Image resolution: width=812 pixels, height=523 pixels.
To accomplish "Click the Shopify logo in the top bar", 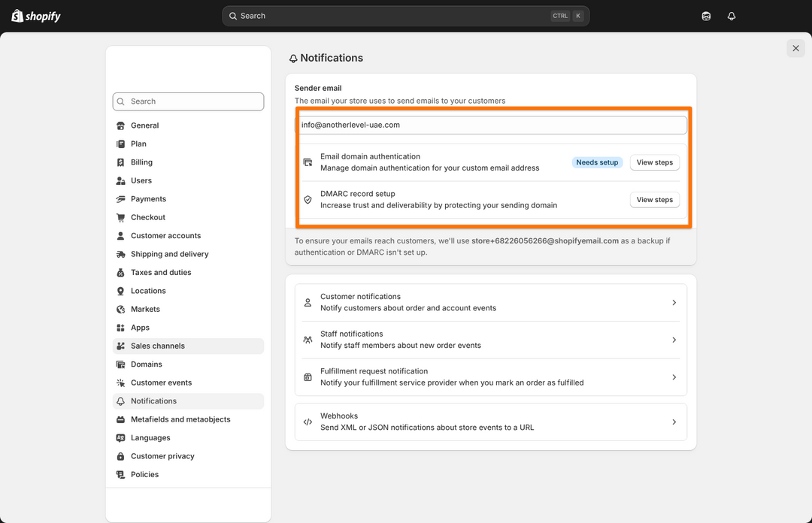I will (36, 16).
